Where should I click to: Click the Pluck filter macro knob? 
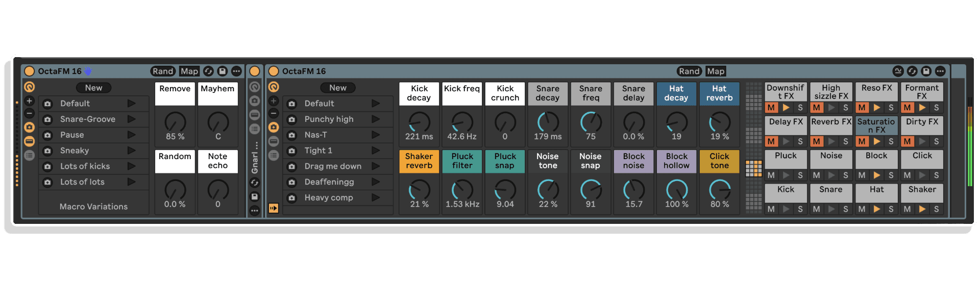pyautogui.click(x=462, y=190)
